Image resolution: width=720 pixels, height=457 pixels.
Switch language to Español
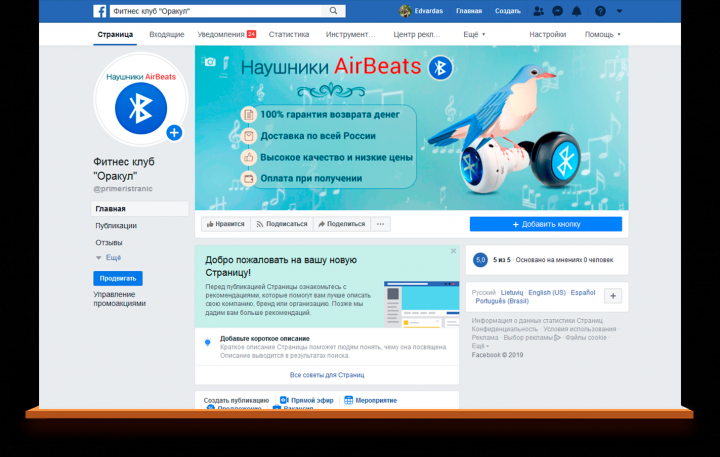click(583, 293)
